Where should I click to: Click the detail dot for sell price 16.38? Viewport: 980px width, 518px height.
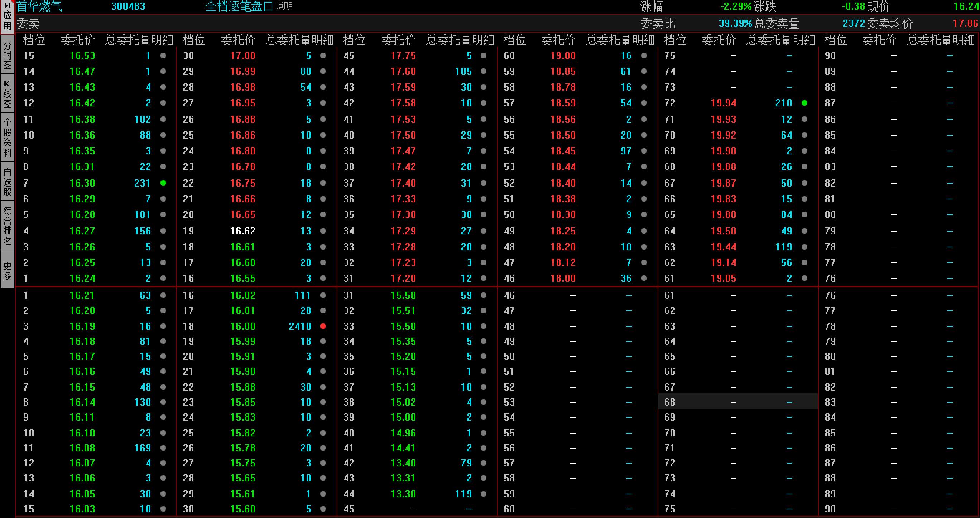pos(163,120)
